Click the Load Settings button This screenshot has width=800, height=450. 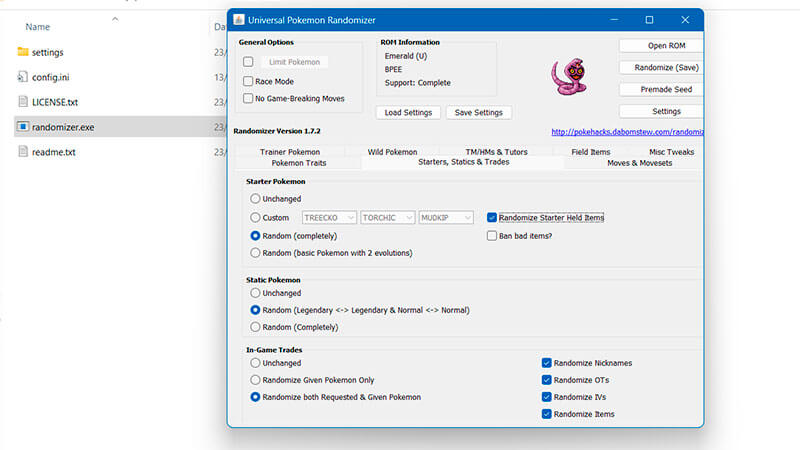tap(408, 112)
